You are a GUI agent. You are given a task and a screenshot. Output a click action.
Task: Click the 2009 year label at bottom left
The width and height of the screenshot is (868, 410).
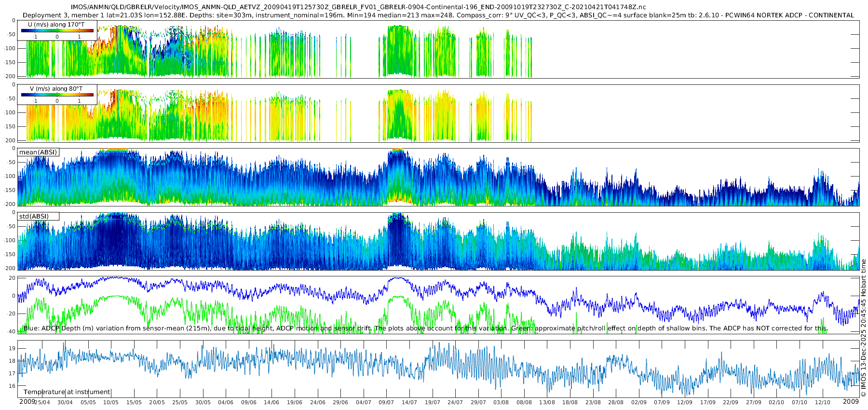(27, 402)
